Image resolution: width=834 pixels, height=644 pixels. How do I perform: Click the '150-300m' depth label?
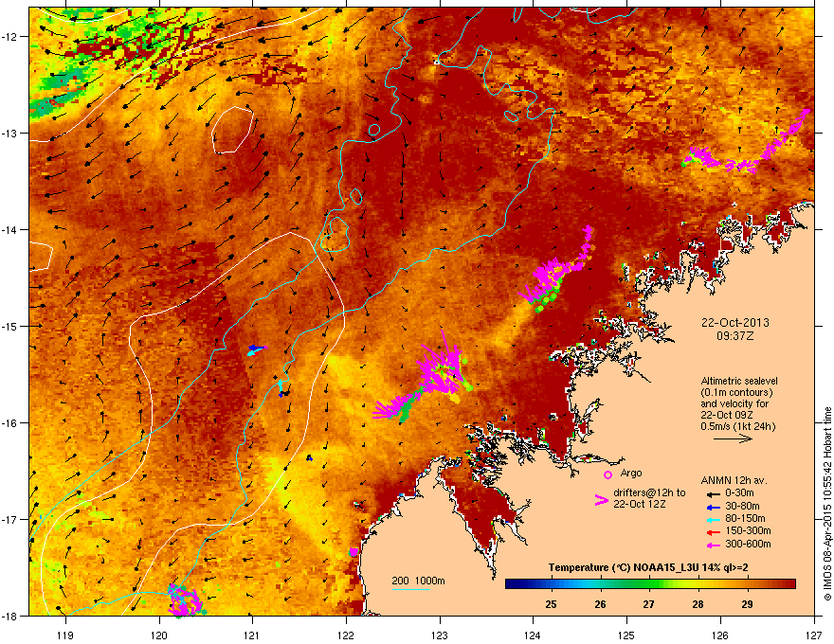748,530
